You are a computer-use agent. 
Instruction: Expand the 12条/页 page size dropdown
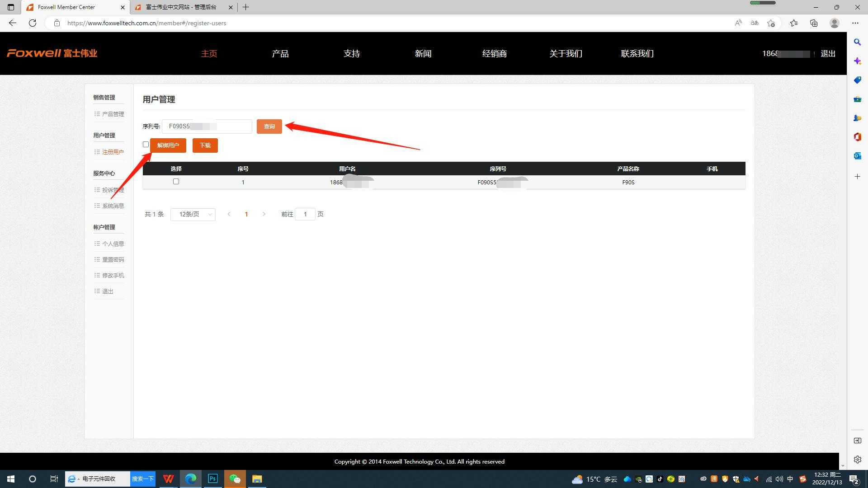[x=193, y=214]
